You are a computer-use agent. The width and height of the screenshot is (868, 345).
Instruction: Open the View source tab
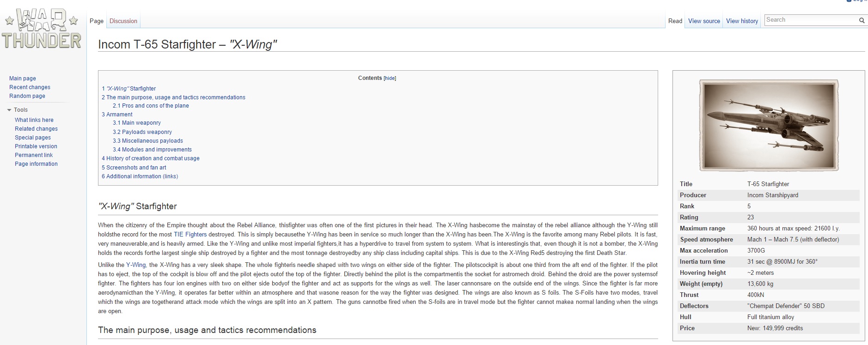(704, 21)
